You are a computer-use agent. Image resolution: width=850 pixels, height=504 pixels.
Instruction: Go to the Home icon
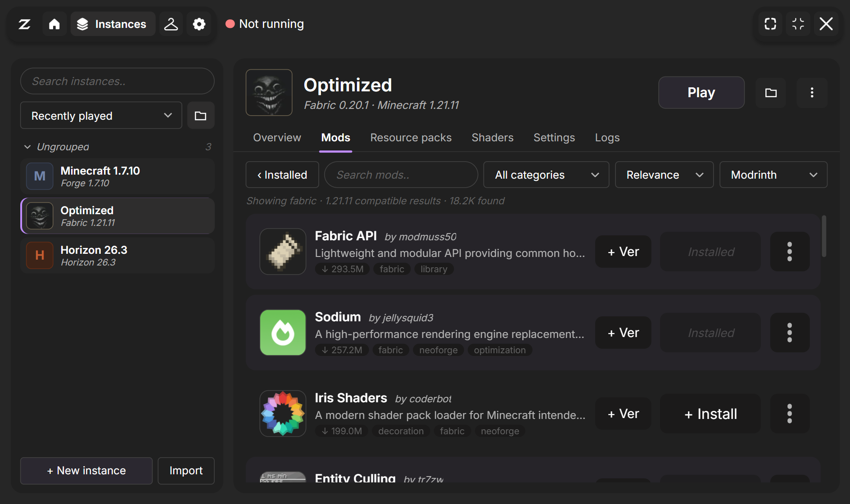(54, 24)
